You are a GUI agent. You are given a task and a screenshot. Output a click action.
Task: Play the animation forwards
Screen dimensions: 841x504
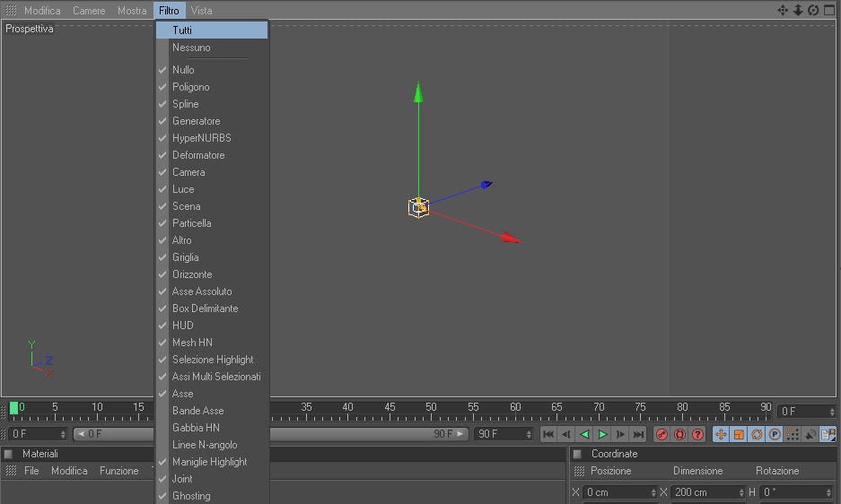(x=602, y=434)
